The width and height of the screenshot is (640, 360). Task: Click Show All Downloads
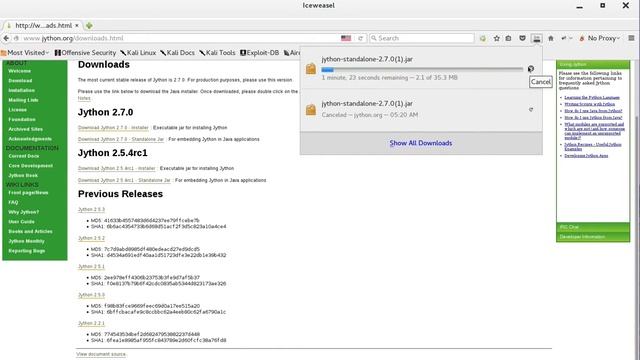tap(421, 143)
